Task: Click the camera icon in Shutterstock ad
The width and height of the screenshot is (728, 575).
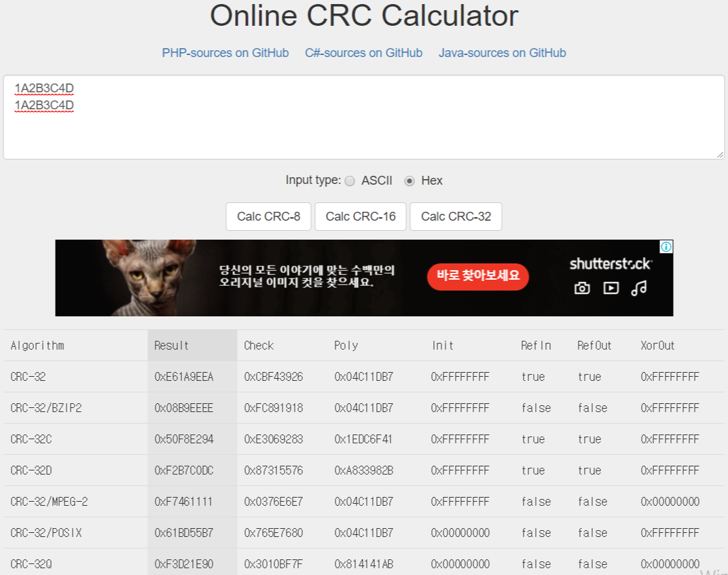Action: coord(582,289)
